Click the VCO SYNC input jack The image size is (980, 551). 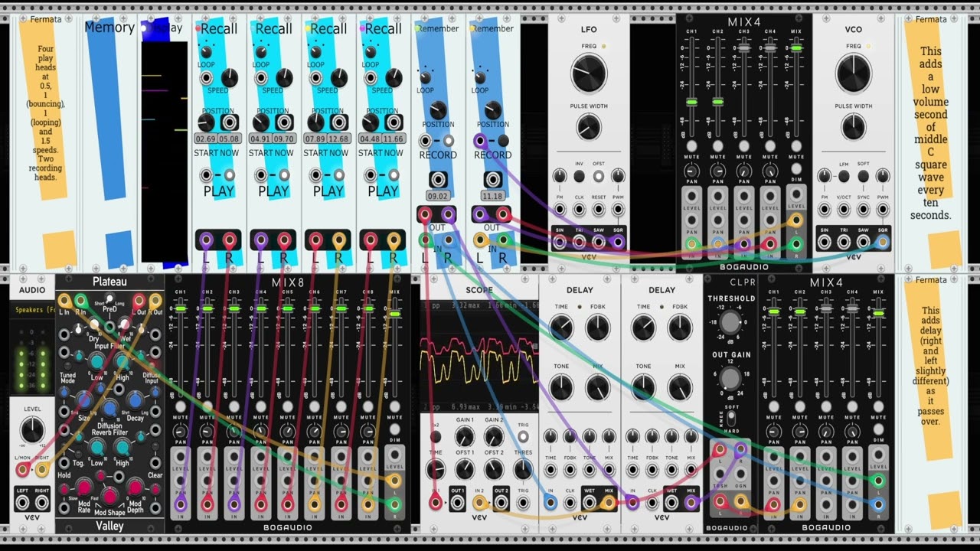[864, 210]
